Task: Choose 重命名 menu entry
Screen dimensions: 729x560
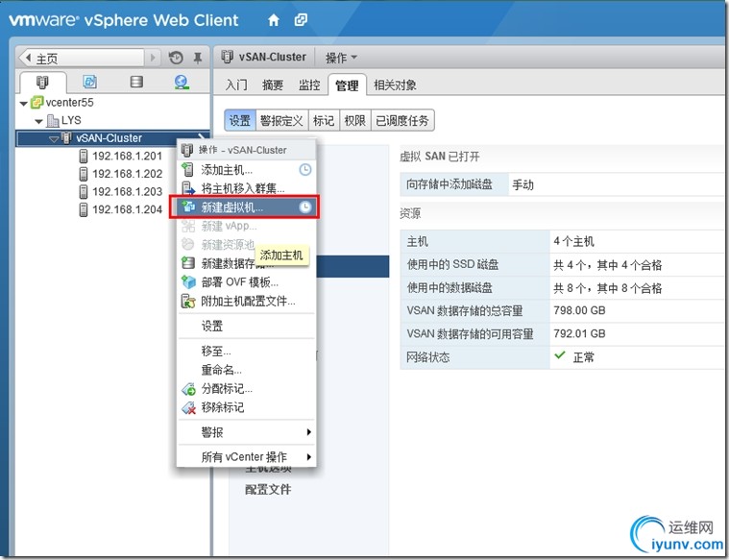Action: [247, 370]
